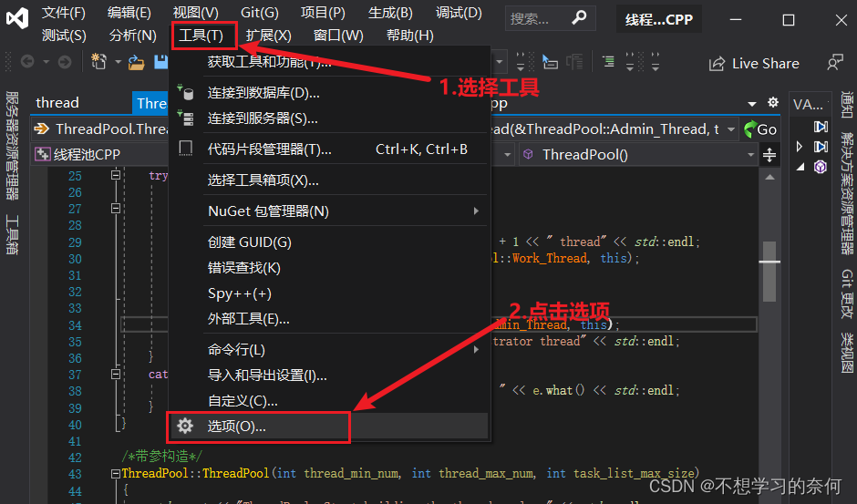Viewport: 857px width, 504px height.
Task: Click Connect to Database icon
Action: tap(185, 93)
